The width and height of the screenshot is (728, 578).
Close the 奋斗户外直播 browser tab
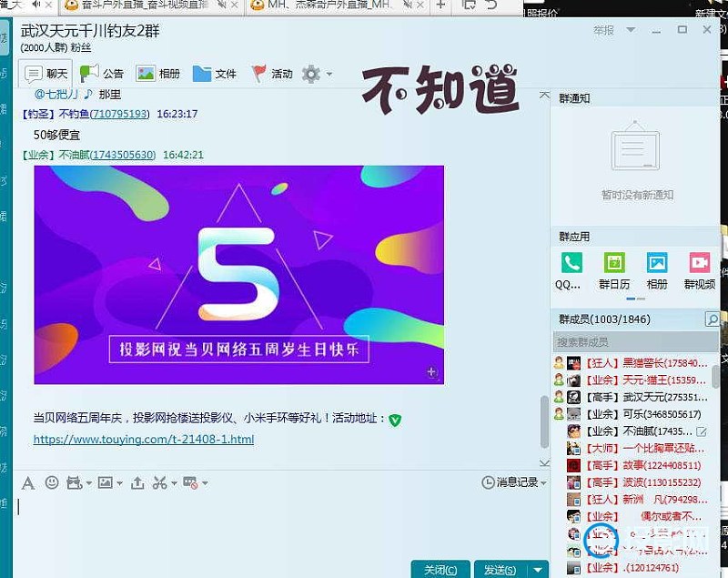[x=235, y=5]
